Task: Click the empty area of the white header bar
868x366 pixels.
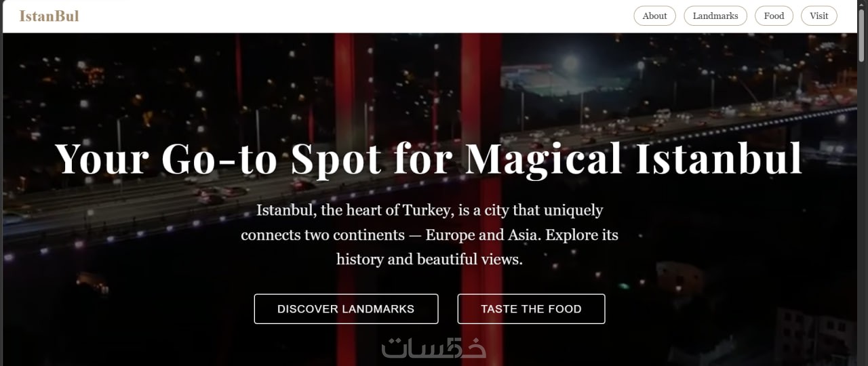Action: [x=353, y=16]
